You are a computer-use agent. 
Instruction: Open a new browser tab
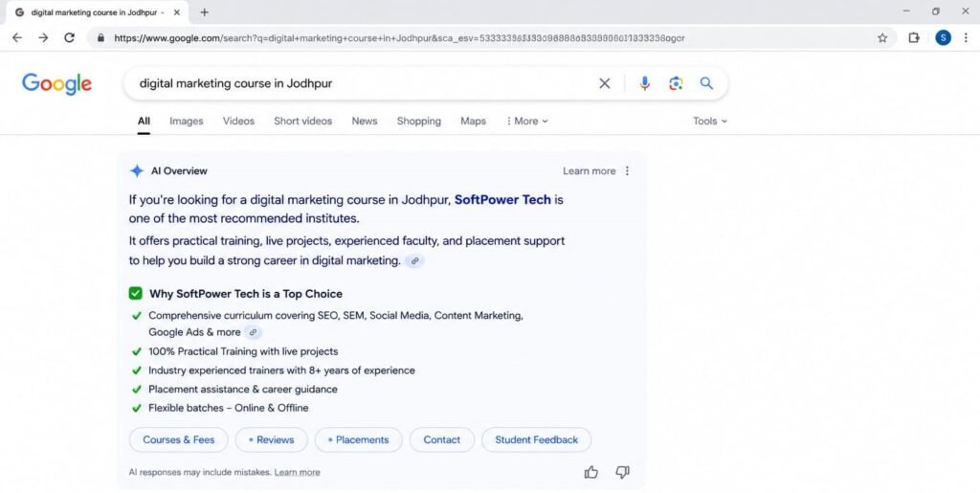point(205,12)
